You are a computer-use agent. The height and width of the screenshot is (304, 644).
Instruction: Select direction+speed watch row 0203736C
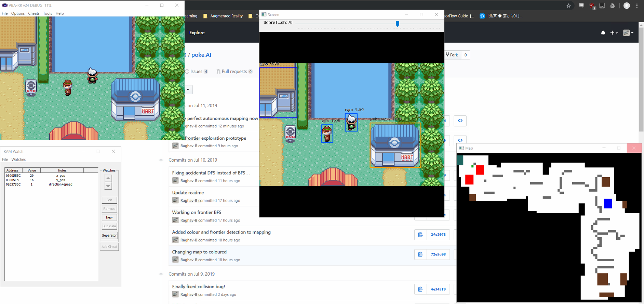pos(51,185)
